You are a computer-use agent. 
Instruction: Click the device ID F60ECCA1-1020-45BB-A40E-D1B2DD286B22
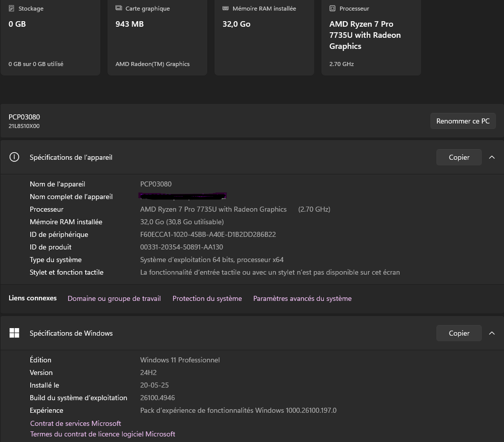(208, 234)
